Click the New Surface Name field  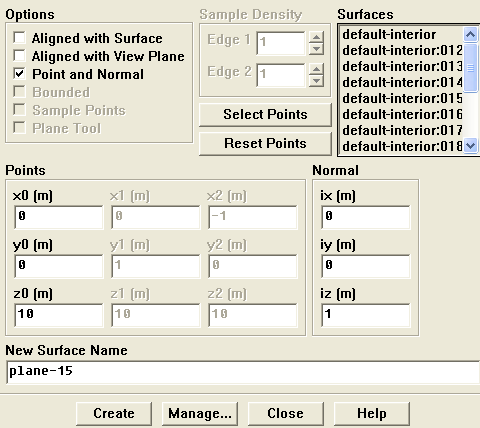coord(243,372)
